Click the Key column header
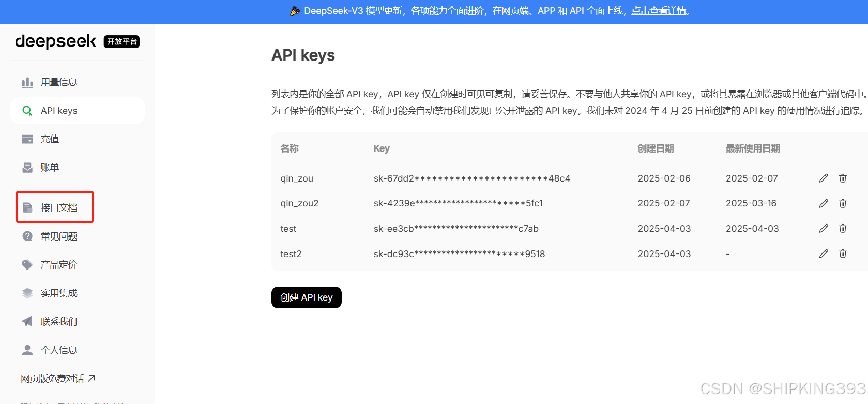868x404 pixels. click(382, 148)
